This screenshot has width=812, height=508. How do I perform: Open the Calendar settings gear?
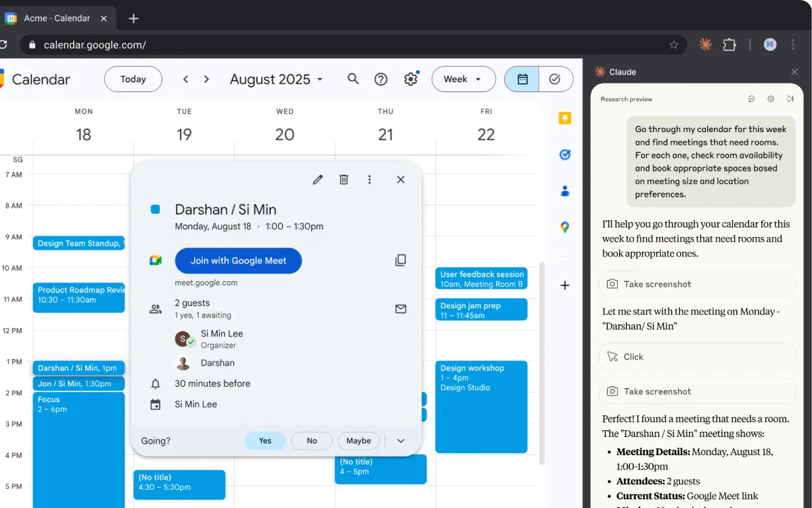411,79
